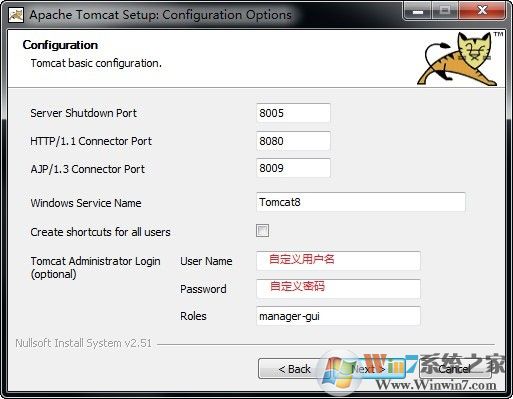Tick the Create shortcuts for all users checkbox
This screenshot has height=399, width=513.
coord(262,231)
